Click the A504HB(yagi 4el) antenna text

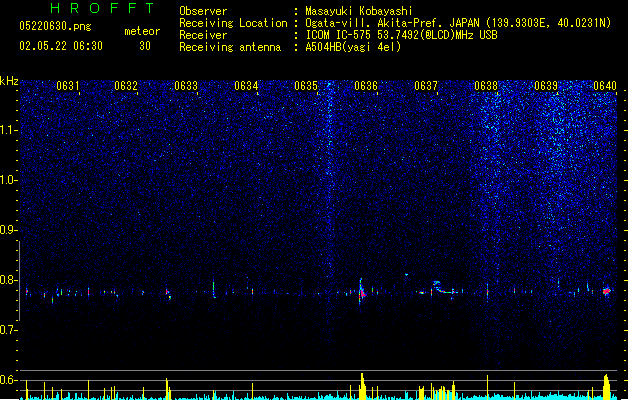tap(353, 47)
